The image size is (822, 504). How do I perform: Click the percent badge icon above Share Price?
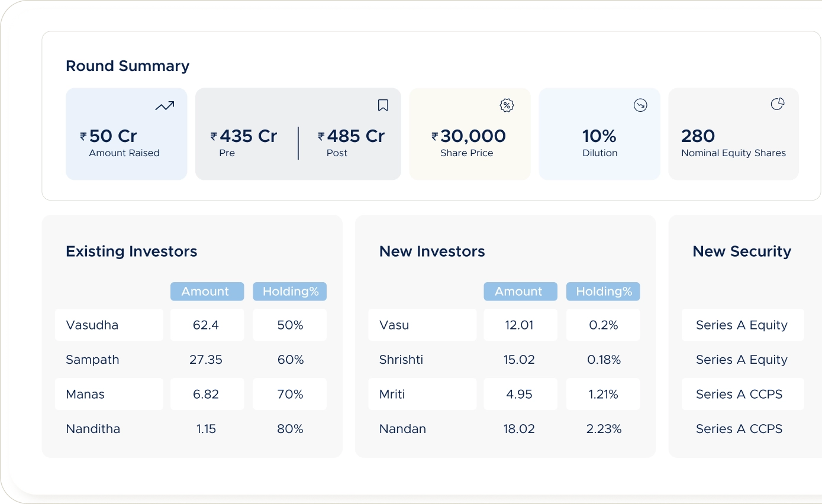(507, 105)
